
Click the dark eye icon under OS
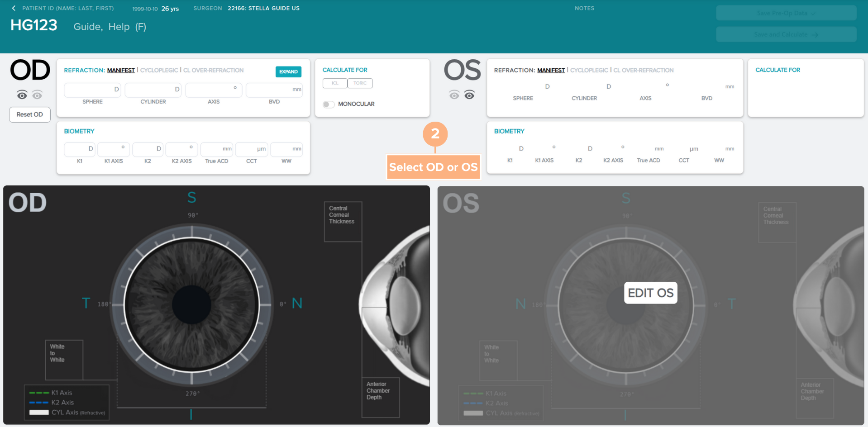pos(469,95)
